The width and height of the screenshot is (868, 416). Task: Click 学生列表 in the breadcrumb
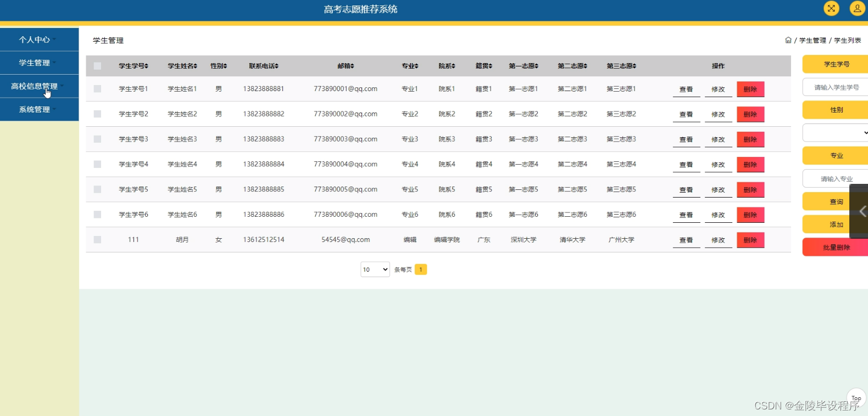tap(848, 41)
